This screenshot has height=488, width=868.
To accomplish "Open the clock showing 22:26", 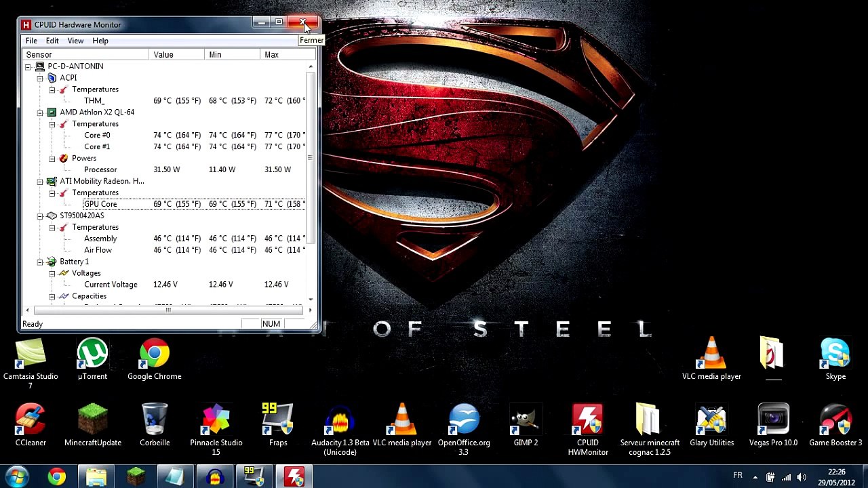I will tap(836, 477).
